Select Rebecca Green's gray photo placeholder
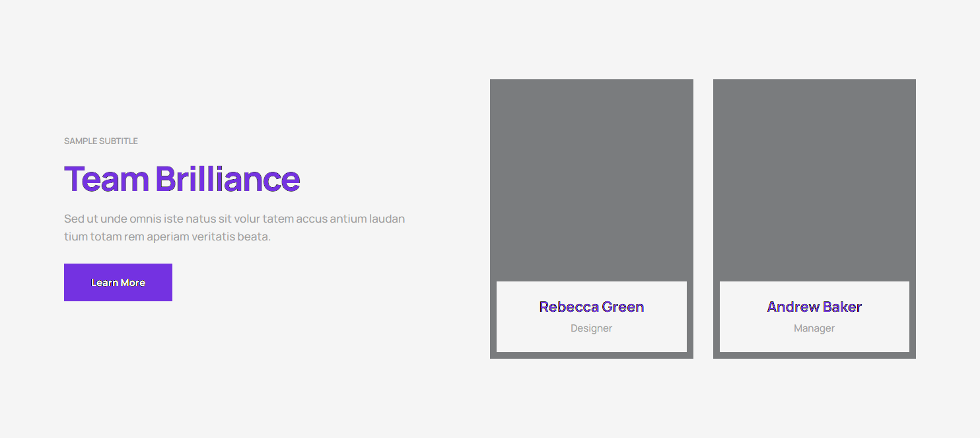Image resolution: width=980 pixels, height=438 pixels. click(x=591, y=180)
